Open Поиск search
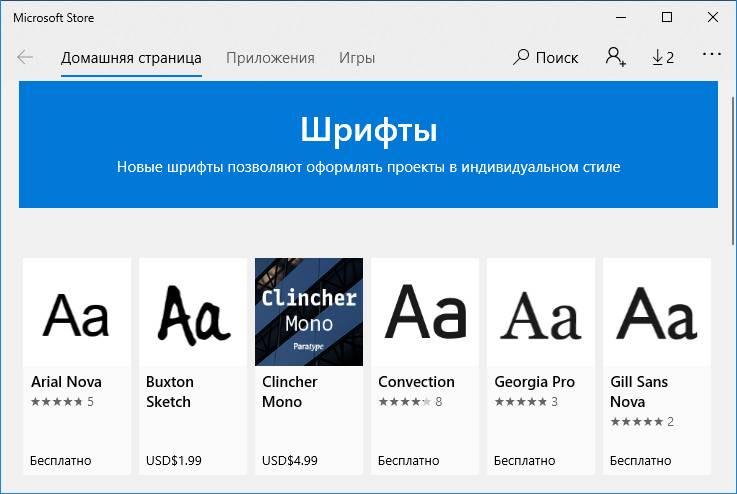This screenshot has height=494, width=737. tap(545, 57)
